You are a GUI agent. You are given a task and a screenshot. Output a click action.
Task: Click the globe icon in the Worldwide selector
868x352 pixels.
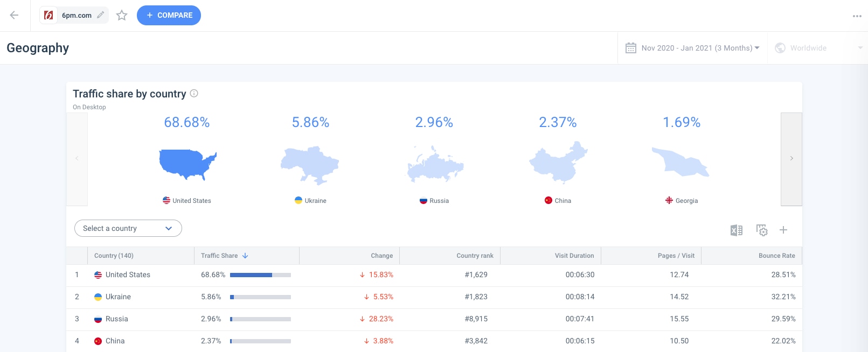(780, 48)
